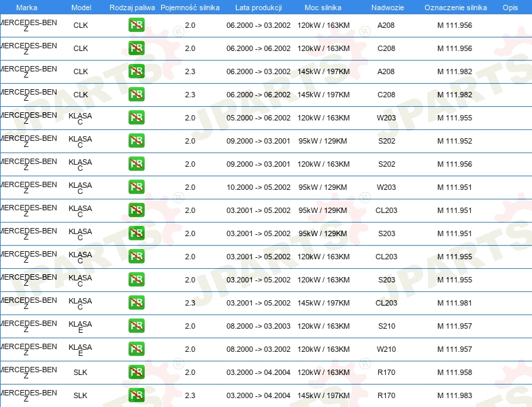Click W203 body cell in M 111.951 row
This screenshot has width=532, height=407.
click(386, 187)
